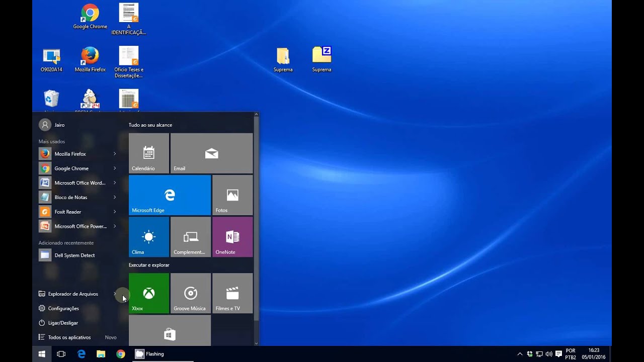Image resolution: width=644 pixels, height=362 pixels.
Task: Launch the Microsoft Edge tile
Action: (170, 195)
